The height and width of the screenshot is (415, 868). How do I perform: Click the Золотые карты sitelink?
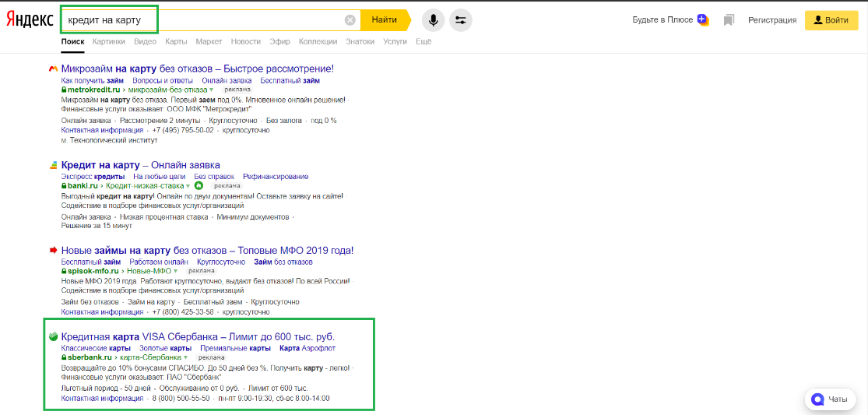pyautogui.click(x=166, y=349)
